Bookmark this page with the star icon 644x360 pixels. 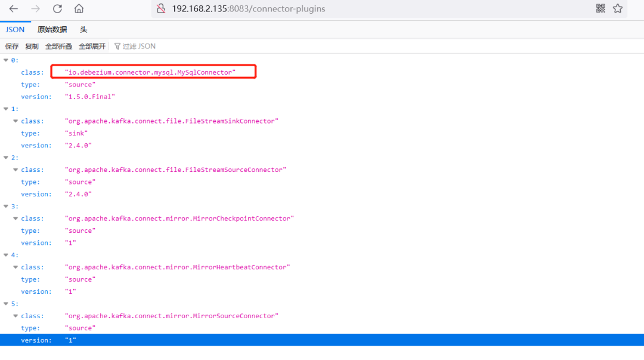618,8
